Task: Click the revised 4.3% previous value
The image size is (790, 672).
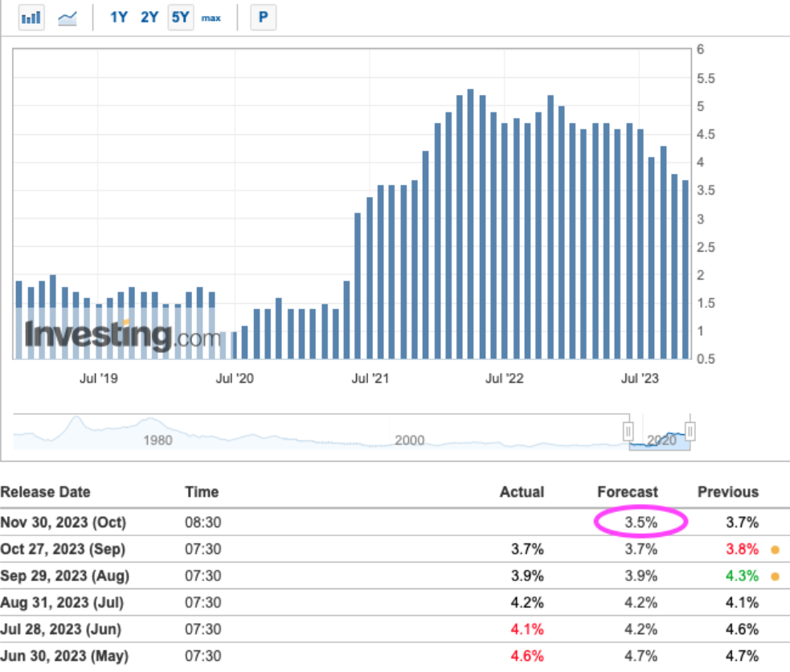Action: coord(742,576)
